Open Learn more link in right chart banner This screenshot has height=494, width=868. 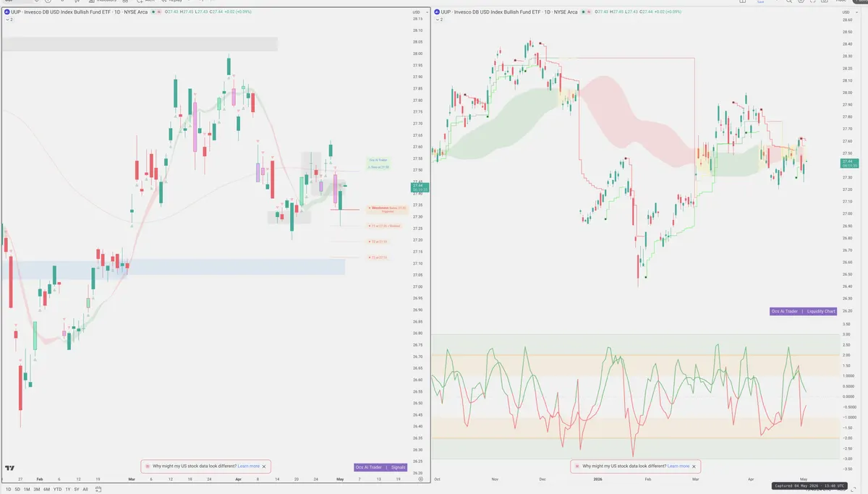[678, 467]
